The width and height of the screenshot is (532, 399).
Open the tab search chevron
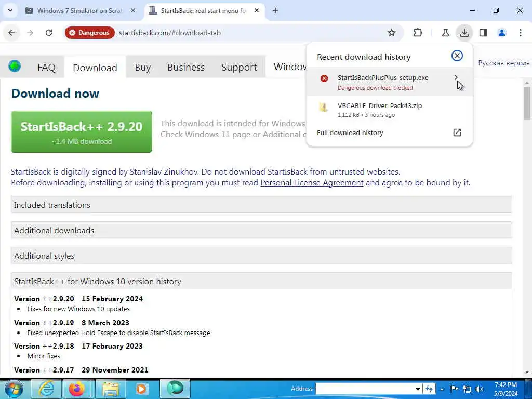point(10,10)
